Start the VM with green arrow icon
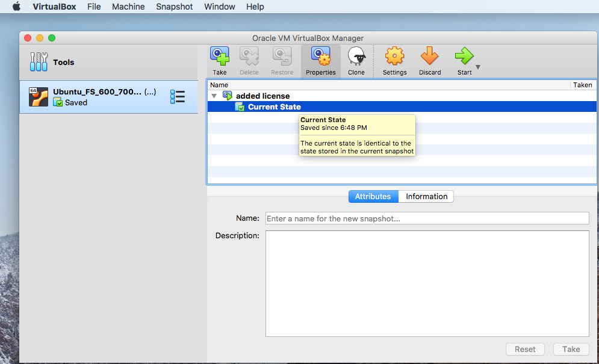 [464, 57]
